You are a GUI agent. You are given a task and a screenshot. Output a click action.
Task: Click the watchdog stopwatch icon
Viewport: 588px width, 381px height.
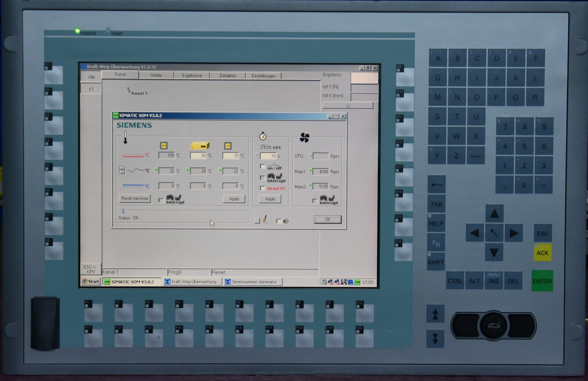[263, 136]
